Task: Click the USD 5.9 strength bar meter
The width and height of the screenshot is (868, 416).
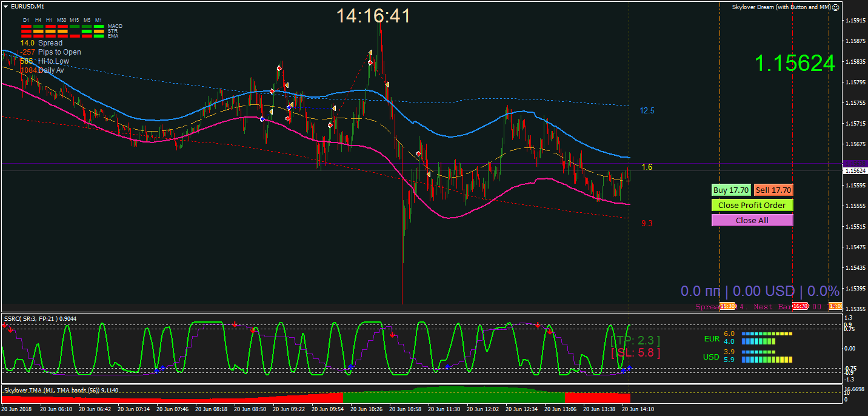Action: pyautogui.click(x=767, y=360)
